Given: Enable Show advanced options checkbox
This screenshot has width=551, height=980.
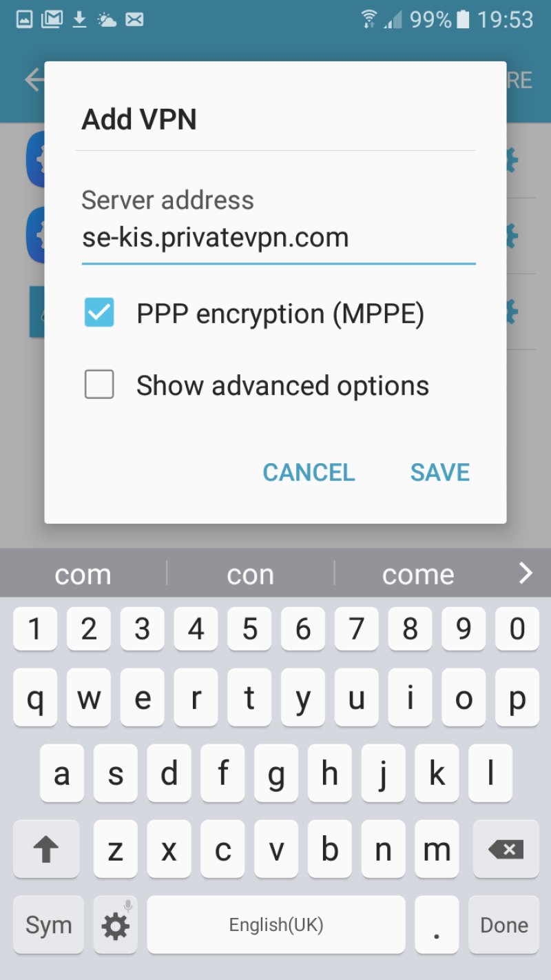Looking at the screenshot, I should [x=99, y=385].
